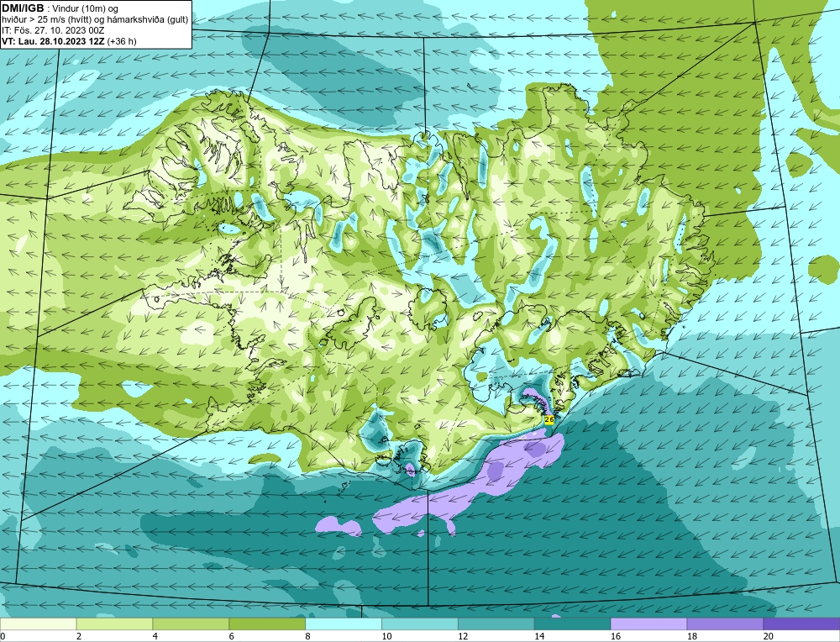Click the legend value label 16
840x642 pixels.
(x=615, y=636)
